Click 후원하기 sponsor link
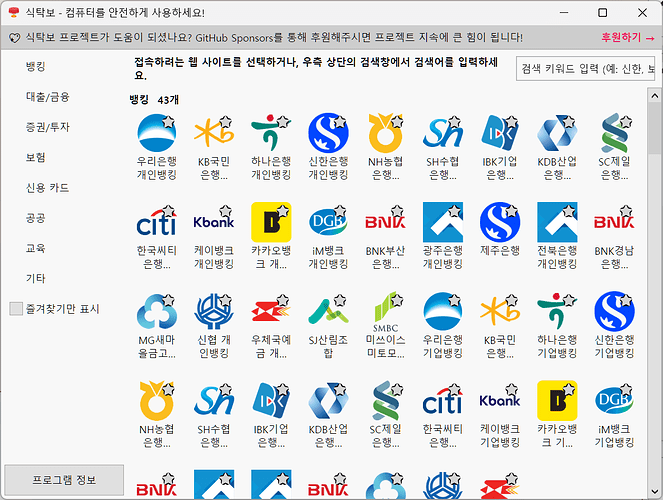 point(627,37)
